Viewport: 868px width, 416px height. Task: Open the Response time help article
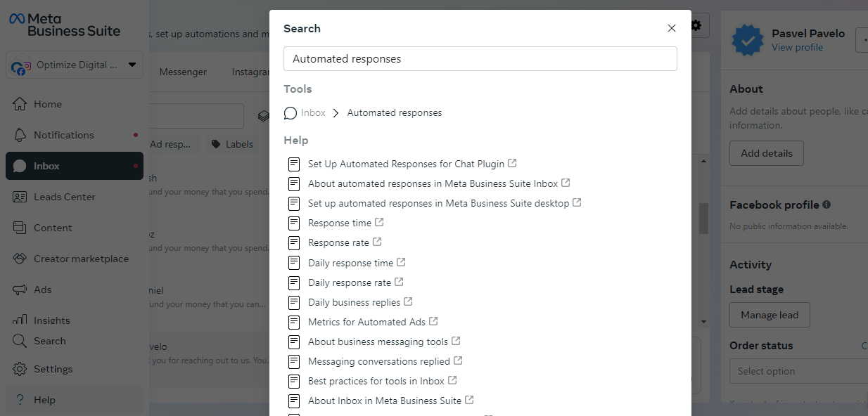[x=339, y=223]
